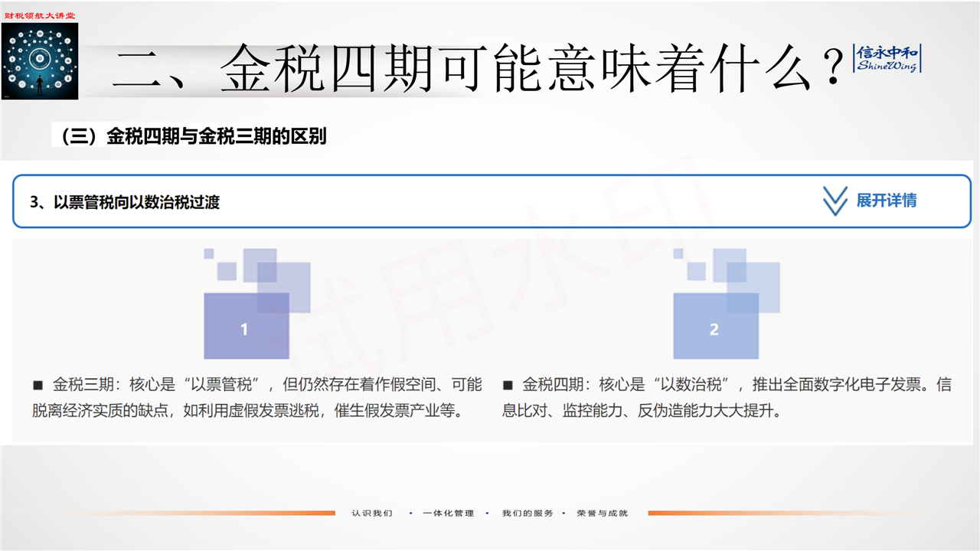Click the 3、以票管税向以数治税过渡 heading

point(125,203)
